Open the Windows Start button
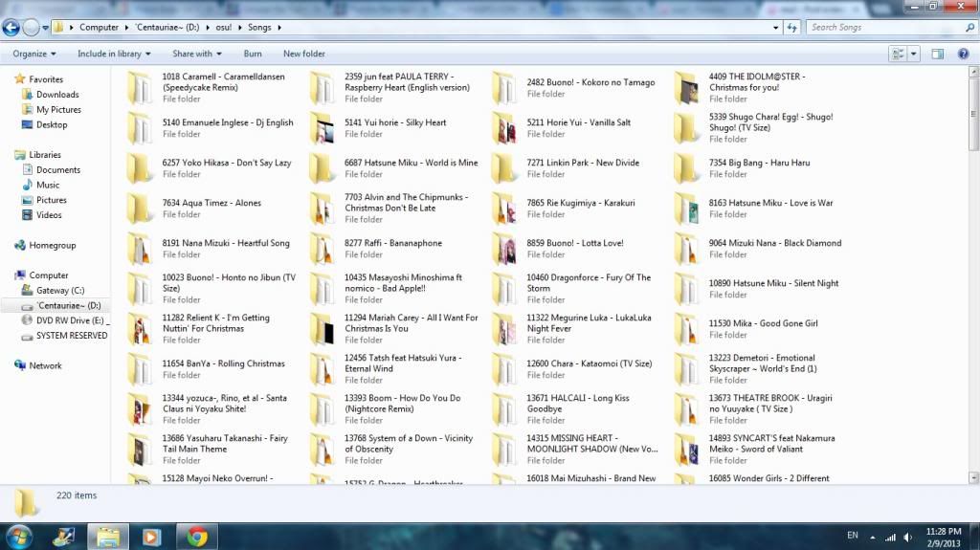Viewport: 980px width, 550px height. 19,537
